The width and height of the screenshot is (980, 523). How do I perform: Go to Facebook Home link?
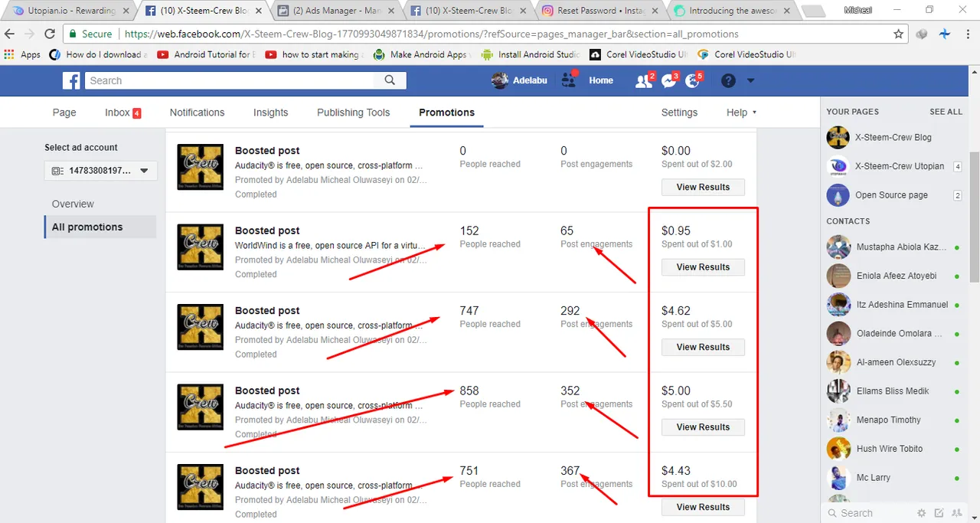point(601,80)
